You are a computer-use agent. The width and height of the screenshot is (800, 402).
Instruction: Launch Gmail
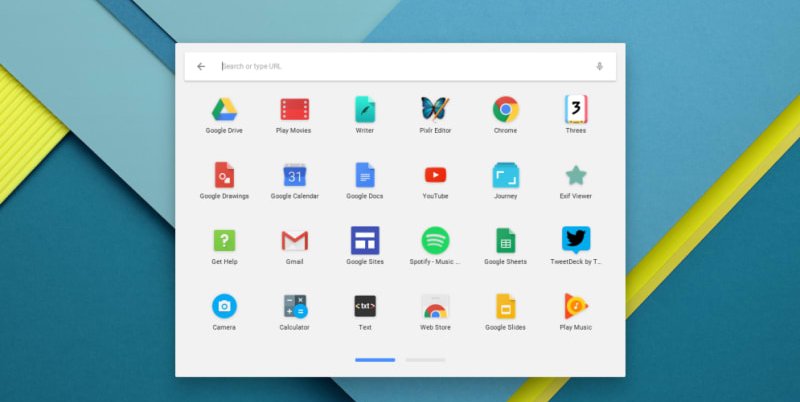point(294,240)
